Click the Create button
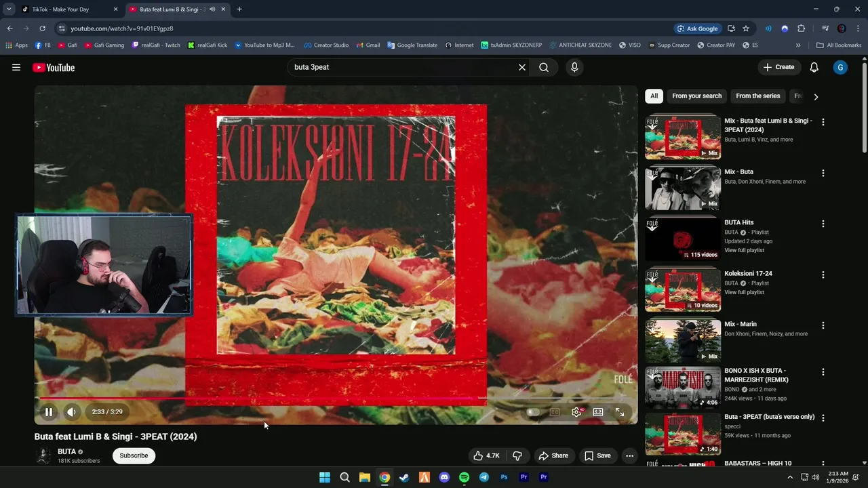868x488 pixels. (778, 67)
